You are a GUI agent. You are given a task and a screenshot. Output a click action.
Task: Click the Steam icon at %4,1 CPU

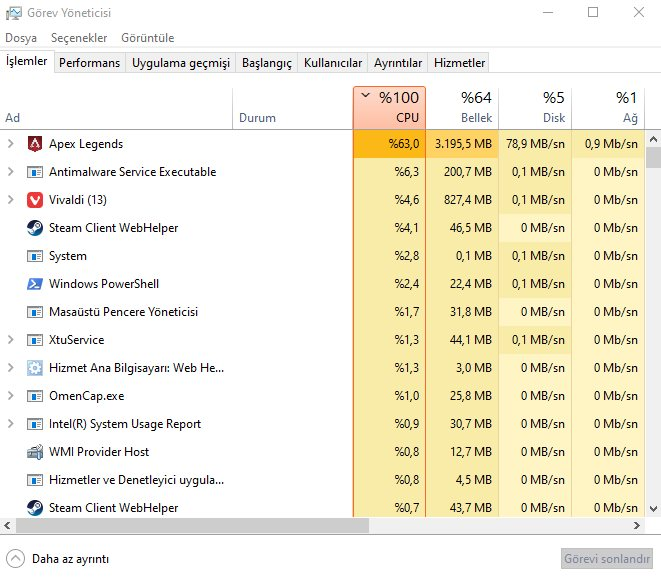[35, 228]
